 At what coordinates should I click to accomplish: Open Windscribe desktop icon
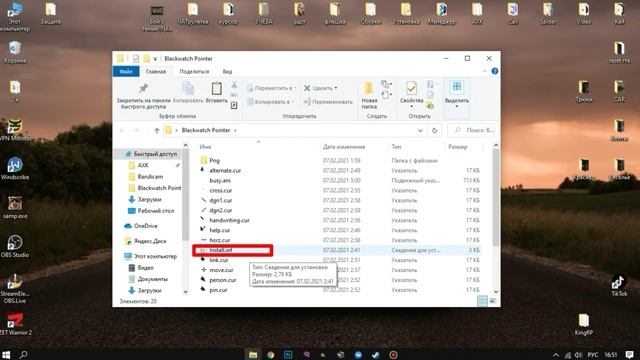click(x=15, y=169)
